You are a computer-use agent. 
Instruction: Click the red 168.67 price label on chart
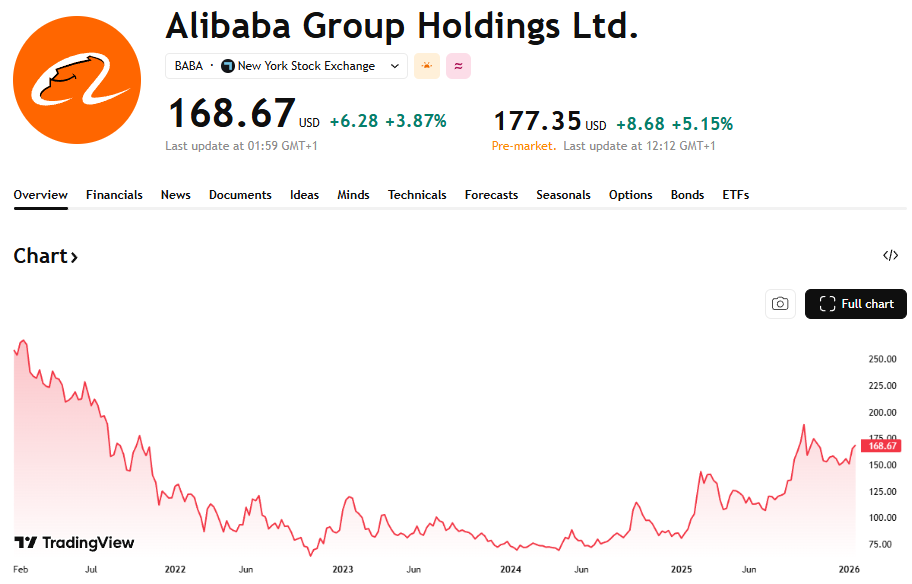883,446
